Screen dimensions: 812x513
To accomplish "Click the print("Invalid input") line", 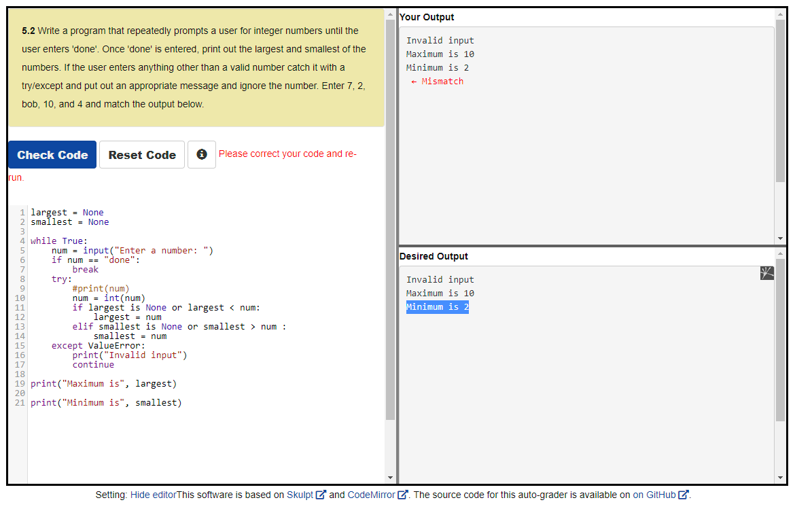I will 130,355.
